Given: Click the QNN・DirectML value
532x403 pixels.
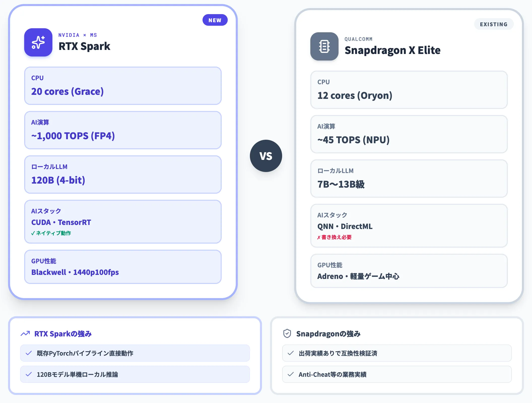Looking at the screenshot, I should (x=345, y=226).
